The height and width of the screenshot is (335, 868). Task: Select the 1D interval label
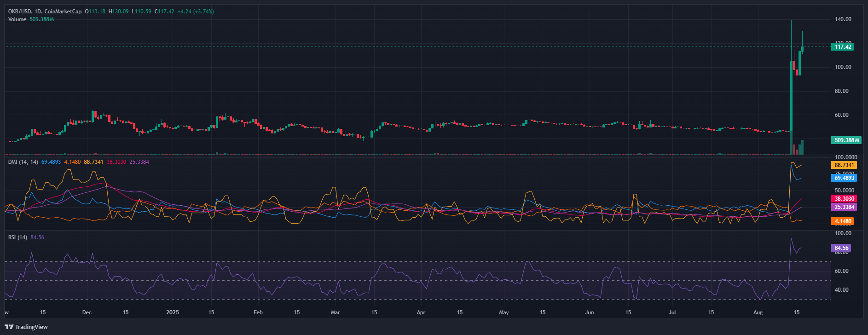coord(38,12)
